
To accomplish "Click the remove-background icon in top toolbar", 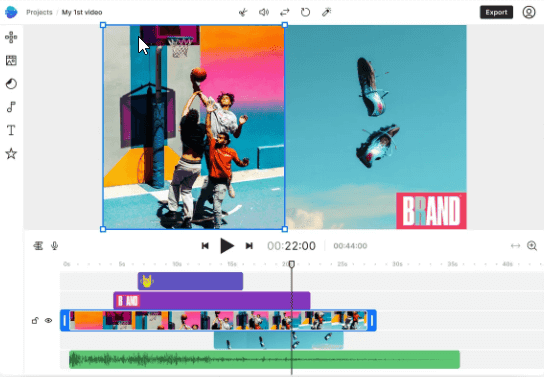I will [243, 12].
